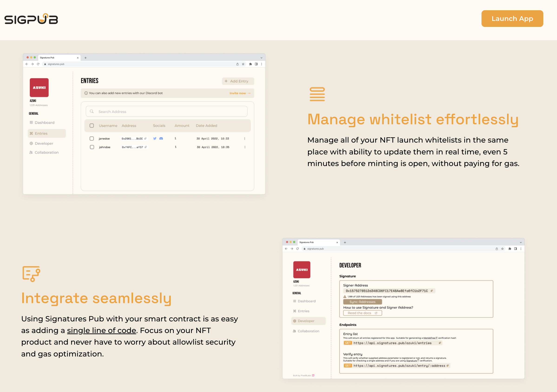Open Dashboard in the Developer screenshot sidebar
557x392 pixels.
(305, 301)
